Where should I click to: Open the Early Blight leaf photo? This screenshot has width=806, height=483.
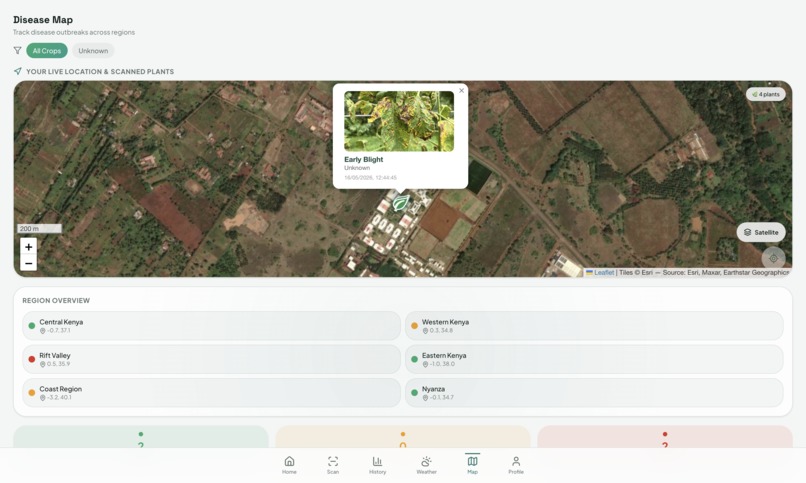(399, 121)
